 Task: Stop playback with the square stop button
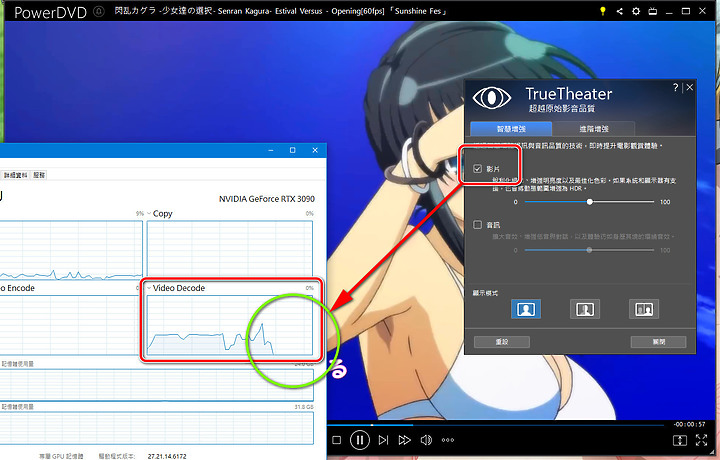pyautogui.click(x=337, y=440)
